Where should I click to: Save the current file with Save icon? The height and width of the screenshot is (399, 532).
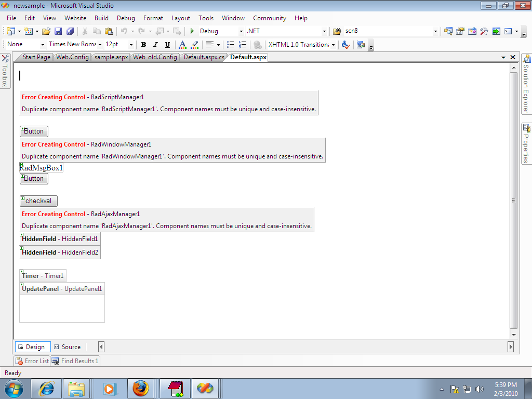click(58, 31)
